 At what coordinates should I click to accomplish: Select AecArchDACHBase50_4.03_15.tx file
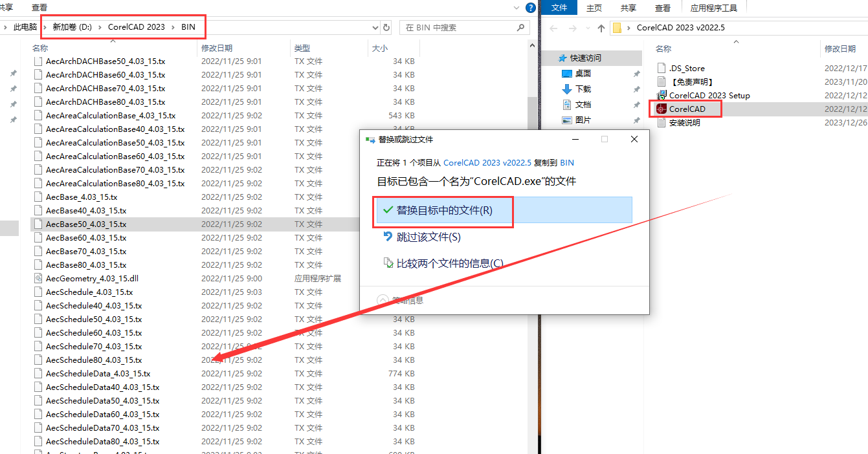tap(106, 61)
